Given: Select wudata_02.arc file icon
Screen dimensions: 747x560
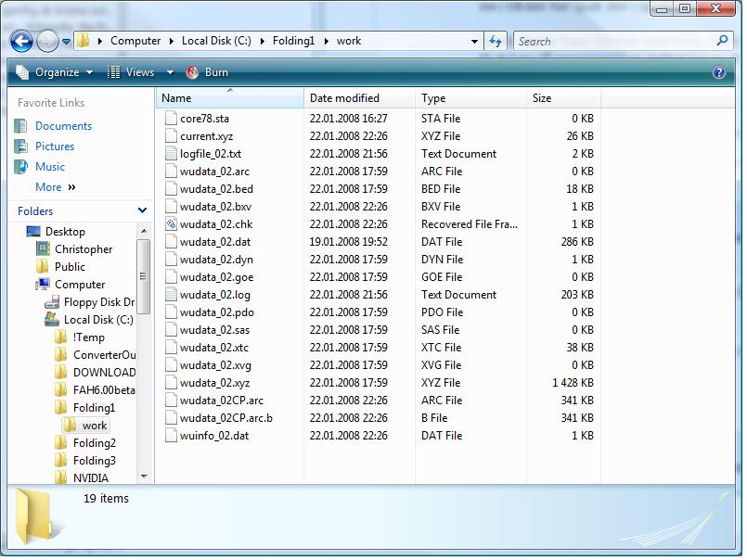Looking at the screenshot, I should (171, 172).
